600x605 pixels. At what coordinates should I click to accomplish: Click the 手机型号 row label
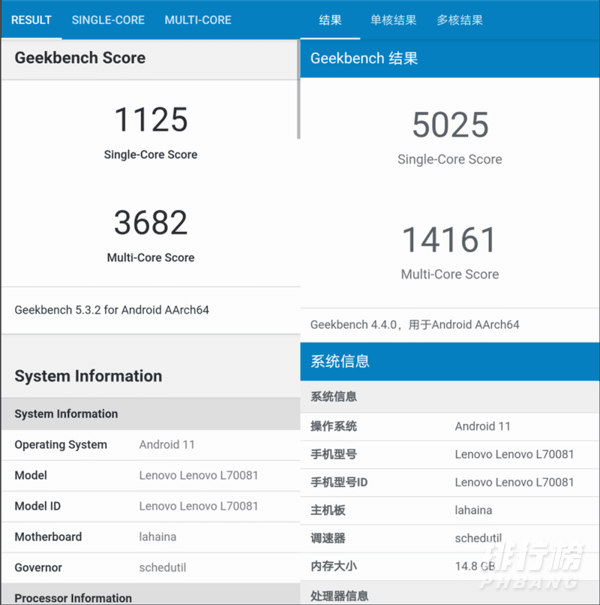[334, 455]
